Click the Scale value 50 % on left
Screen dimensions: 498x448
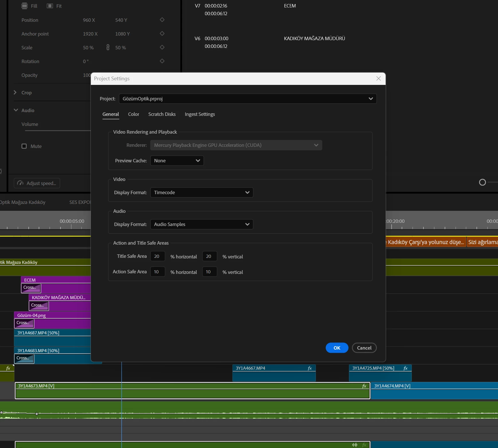pos(88,48)
